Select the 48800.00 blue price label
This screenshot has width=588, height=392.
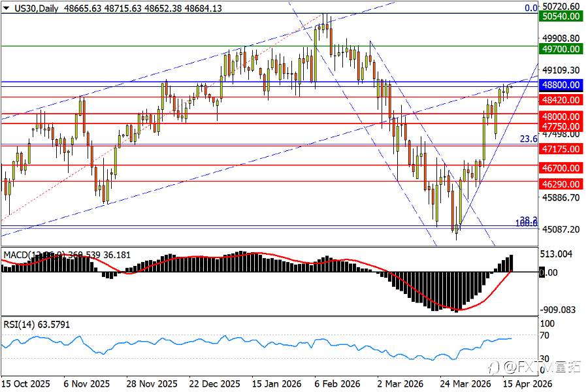(x=561, y=85)
